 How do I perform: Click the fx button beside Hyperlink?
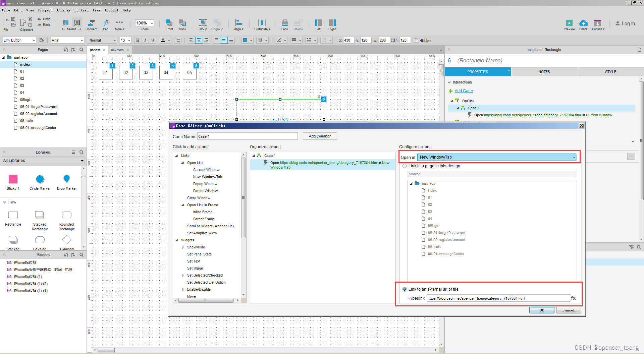click(x=573, y=298)
